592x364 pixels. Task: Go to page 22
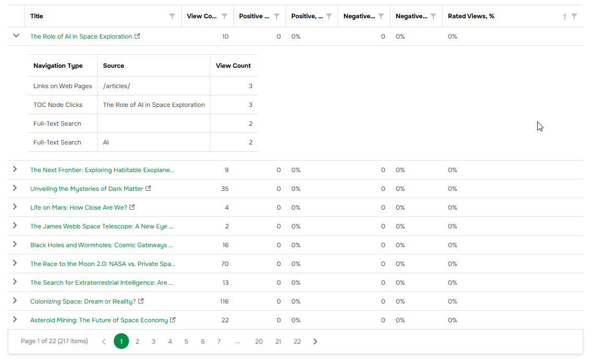[x=297, y=341]
